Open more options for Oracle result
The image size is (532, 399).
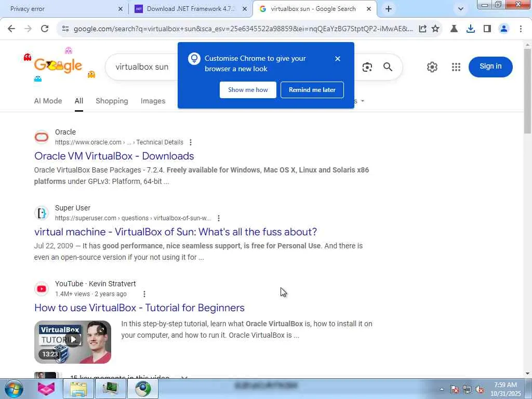191,142
